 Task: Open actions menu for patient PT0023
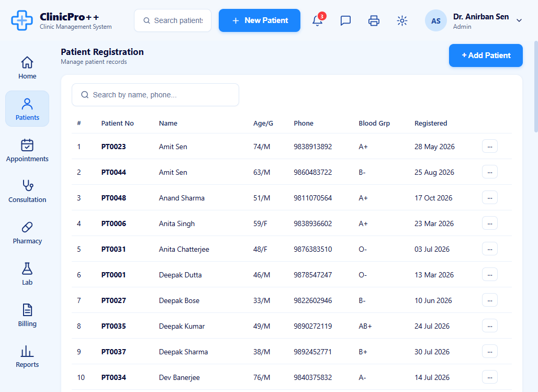pyautogui.click(x=490, y=146)
